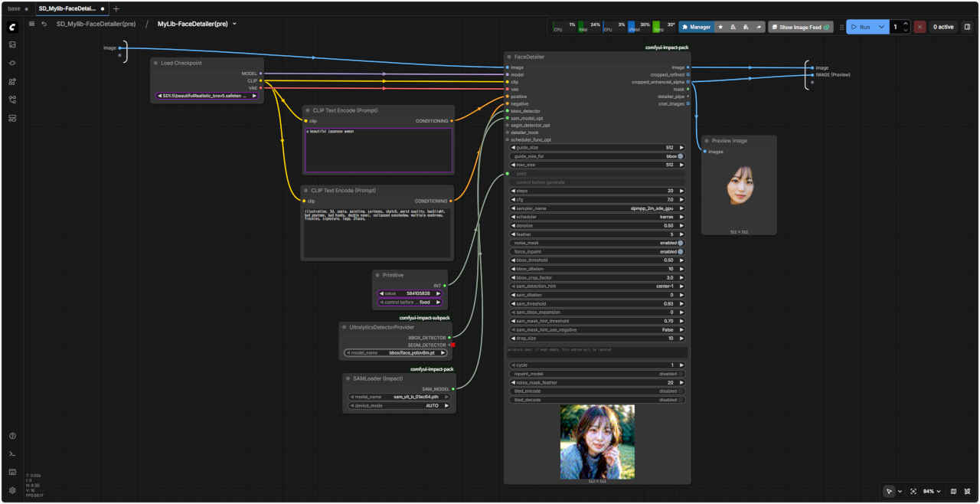Open the help icon in the sidebar
The image size is (980, 504).
[x=12, y=436]
